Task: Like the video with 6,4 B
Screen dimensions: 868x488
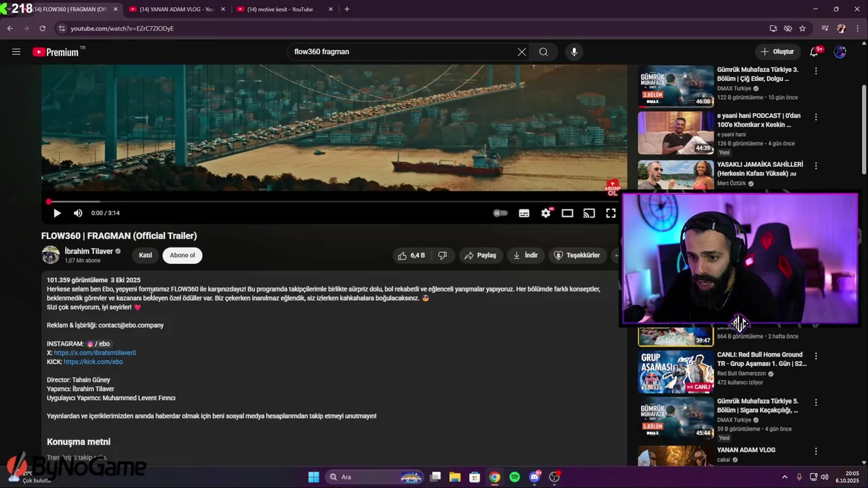Action: 411,256
